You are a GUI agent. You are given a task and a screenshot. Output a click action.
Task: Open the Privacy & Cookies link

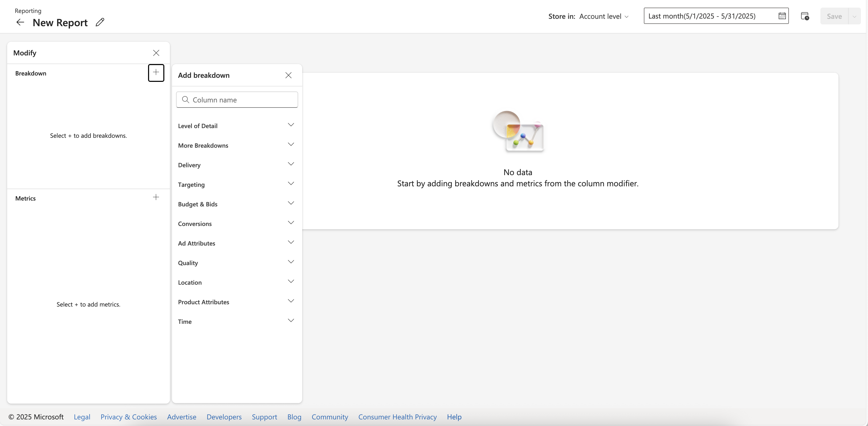[128, 417]
